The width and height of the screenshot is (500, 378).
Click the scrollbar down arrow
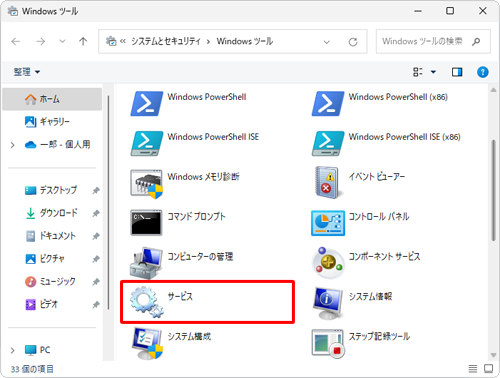tap(493, 355)
